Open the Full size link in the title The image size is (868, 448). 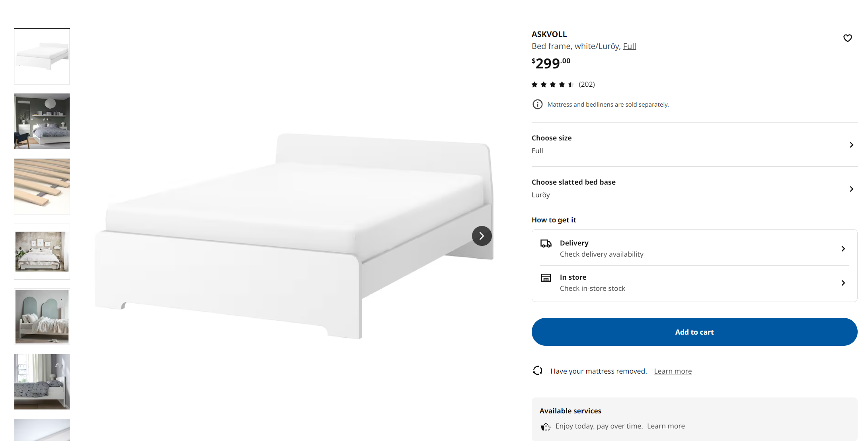coord(629,46)
